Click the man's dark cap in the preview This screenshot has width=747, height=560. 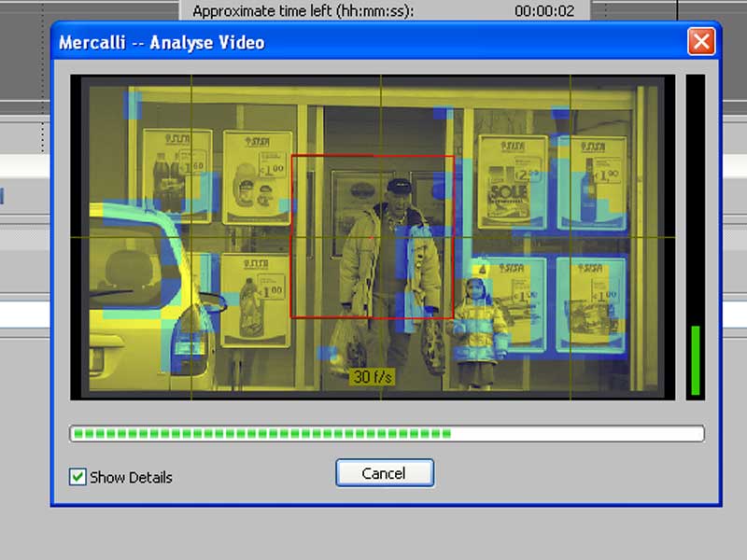tap(399, 185)
